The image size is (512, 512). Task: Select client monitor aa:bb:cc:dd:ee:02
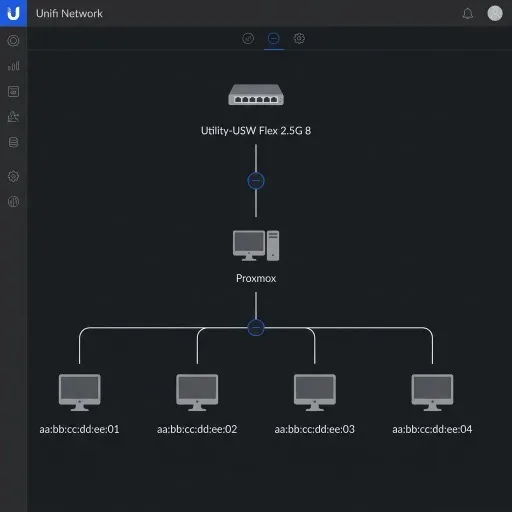click(x=197, y=392)
